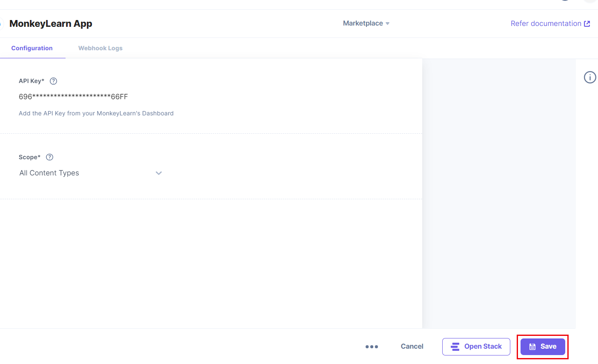Viewport: 598px width, 364px height.
Task: Open the Refer documentation link
Action: [550, 23]
